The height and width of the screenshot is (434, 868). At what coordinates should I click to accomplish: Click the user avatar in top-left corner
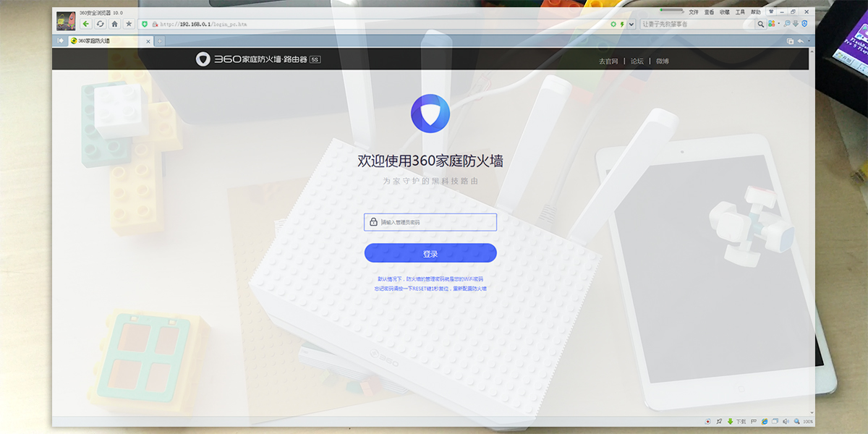point(66,20)
